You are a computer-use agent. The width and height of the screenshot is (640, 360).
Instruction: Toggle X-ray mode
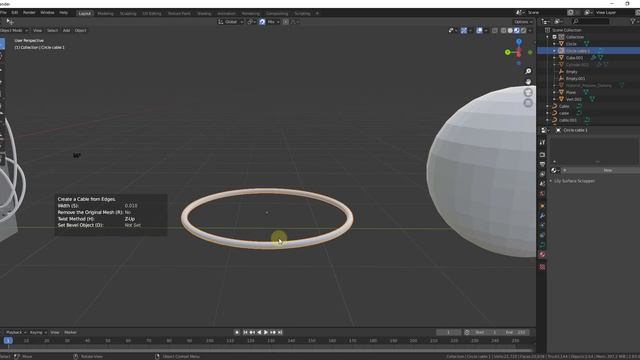(x=495, y=31)
